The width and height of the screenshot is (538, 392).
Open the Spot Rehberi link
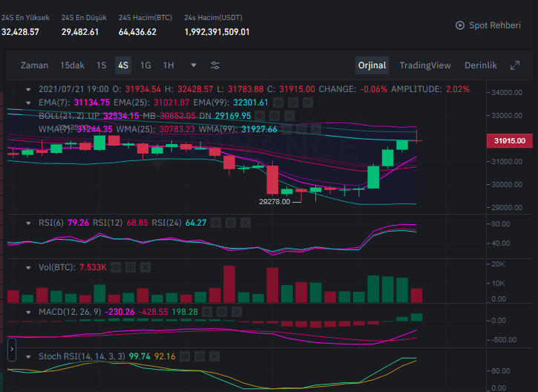point(495,25)
